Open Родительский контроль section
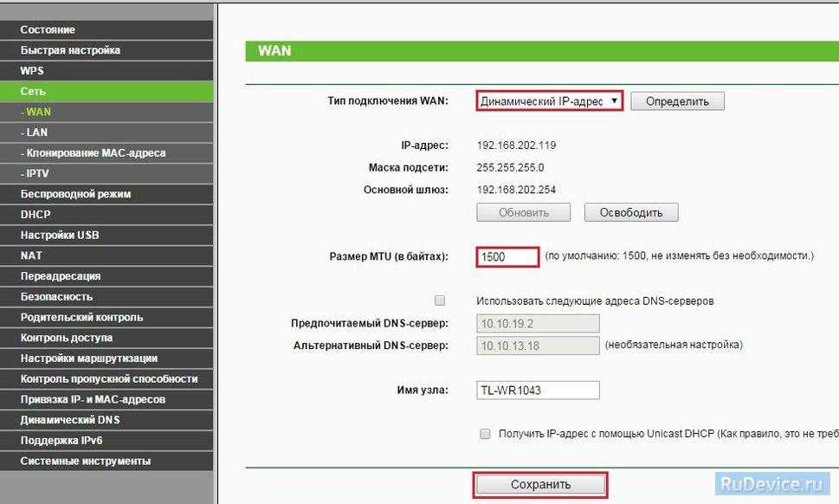The image size is (839, 504). coord(106,317)
